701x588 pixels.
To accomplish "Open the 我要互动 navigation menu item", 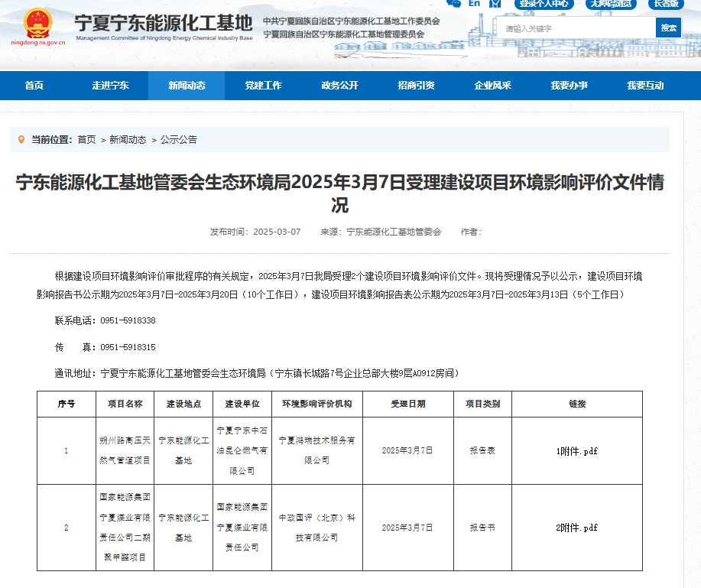I will click(645, 86).
